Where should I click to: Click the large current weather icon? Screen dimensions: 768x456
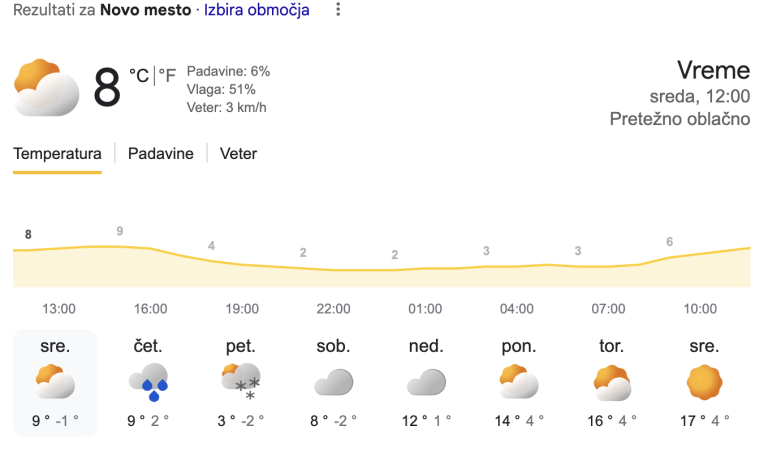[x=47, y=88]
